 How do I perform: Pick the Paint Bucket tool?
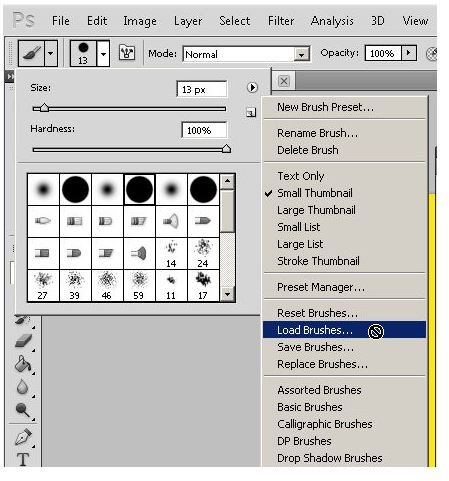click(23, 364)
